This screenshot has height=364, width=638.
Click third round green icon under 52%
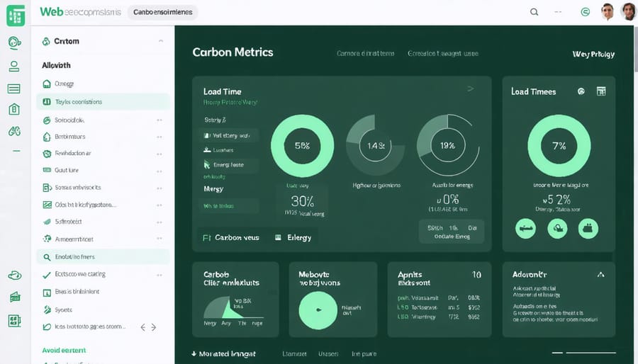(588, 228)
